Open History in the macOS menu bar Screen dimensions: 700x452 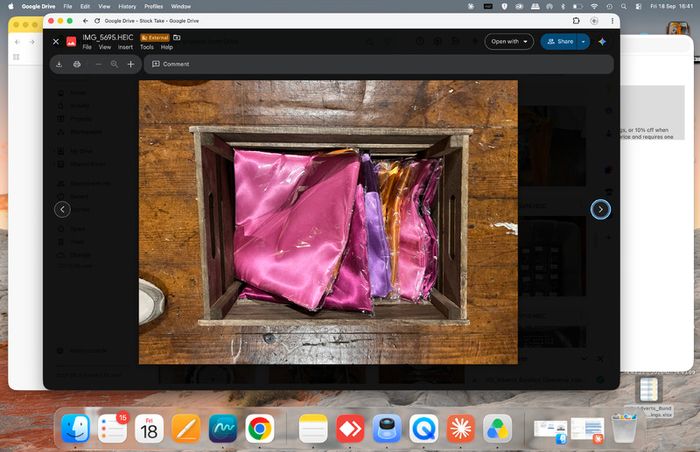[127, 6]
